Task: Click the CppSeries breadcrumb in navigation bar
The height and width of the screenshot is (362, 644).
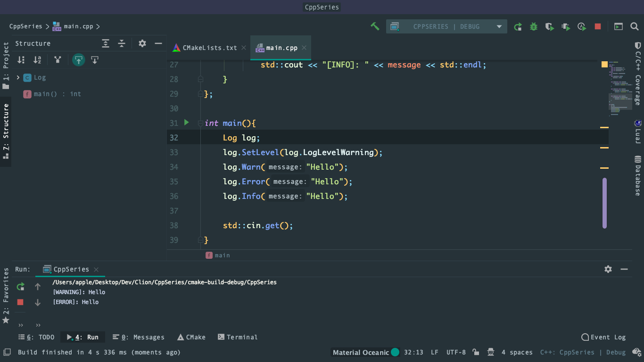Action: coord(25,26)
